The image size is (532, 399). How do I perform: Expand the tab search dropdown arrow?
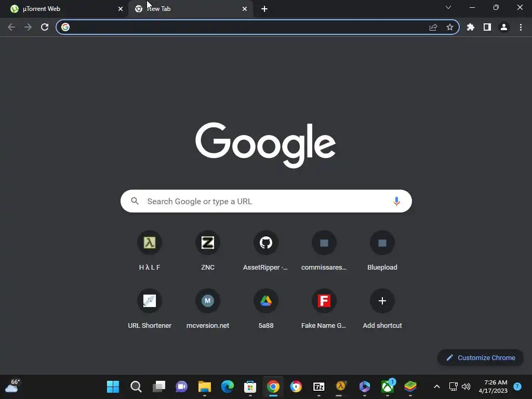pos(448,7)
